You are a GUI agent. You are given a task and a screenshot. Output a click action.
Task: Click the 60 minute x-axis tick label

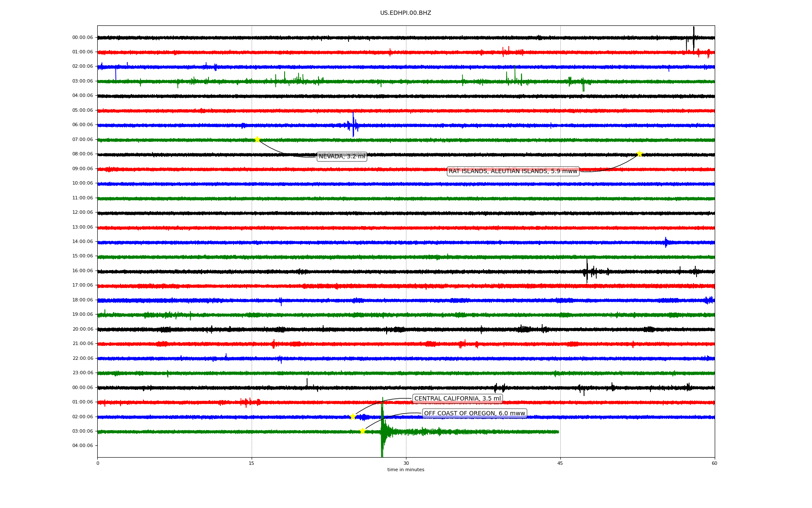pos(714,463)
